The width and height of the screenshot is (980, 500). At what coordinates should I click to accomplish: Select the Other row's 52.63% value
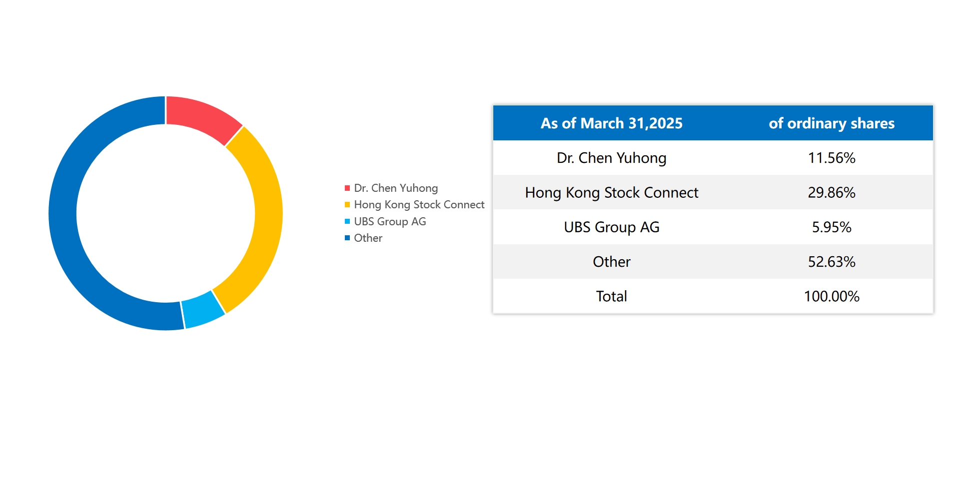(x=831, y=262)
